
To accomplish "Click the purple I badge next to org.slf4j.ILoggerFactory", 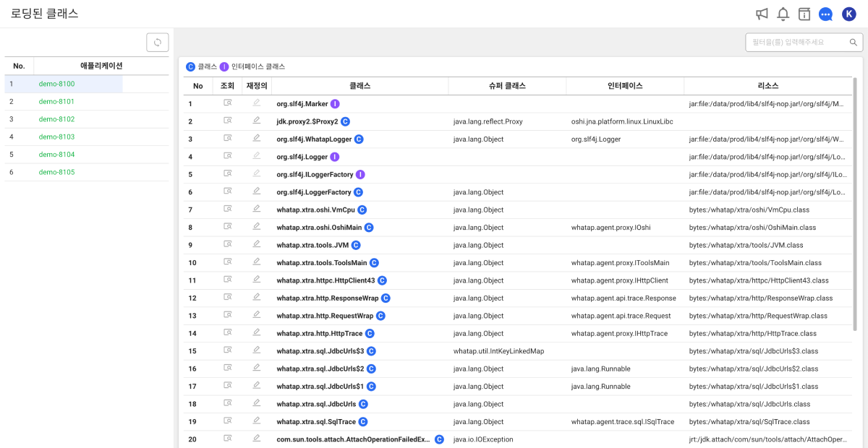I will pos(360,174).
